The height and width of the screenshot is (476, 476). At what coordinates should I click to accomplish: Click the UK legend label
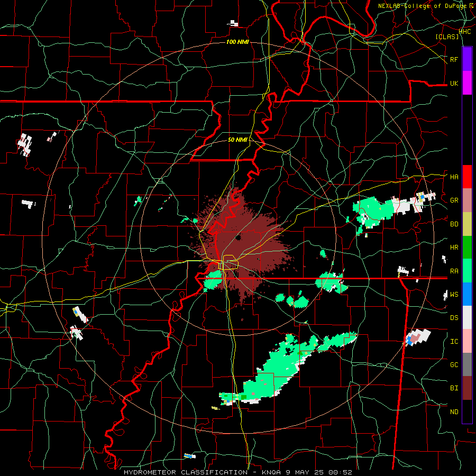click(x=454, y=84)
